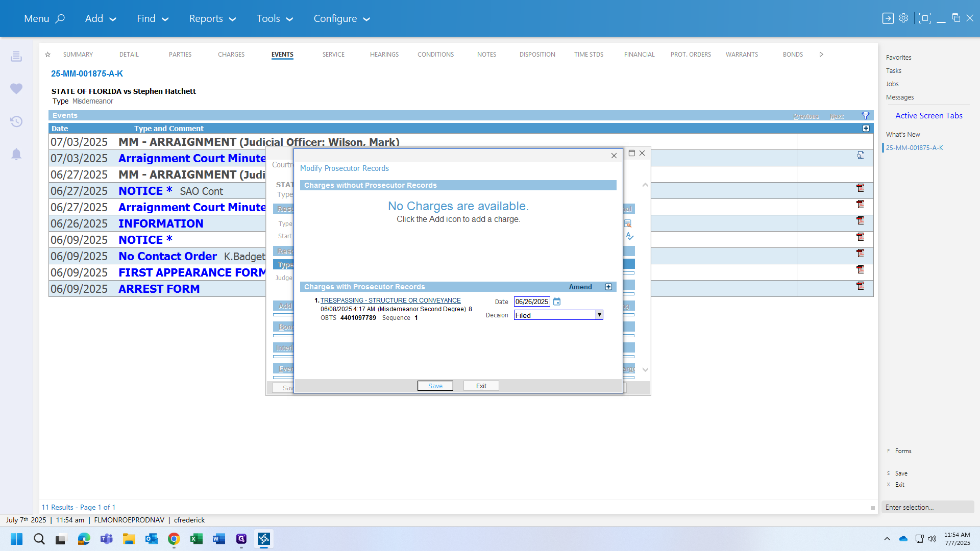The width and height of the screenshot is (980, 551).
Task: Go to the HEARINGS tab
Action: [x=384, y=55]
